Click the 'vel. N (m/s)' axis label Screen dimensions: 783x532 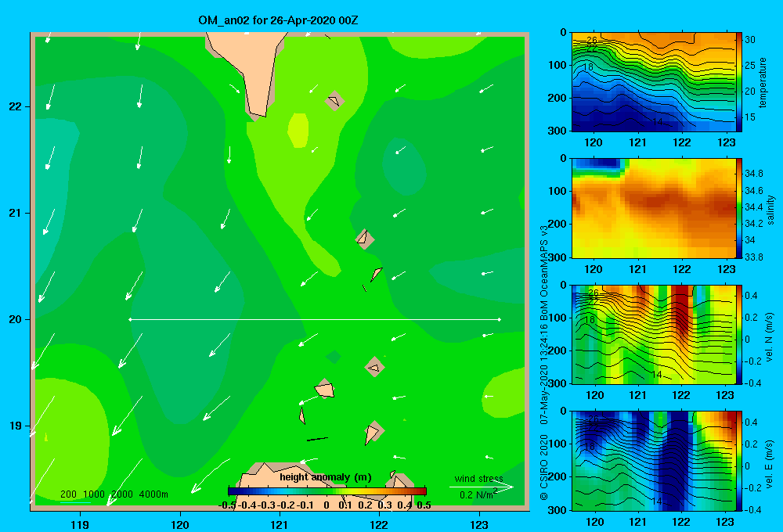click(770, 337)
